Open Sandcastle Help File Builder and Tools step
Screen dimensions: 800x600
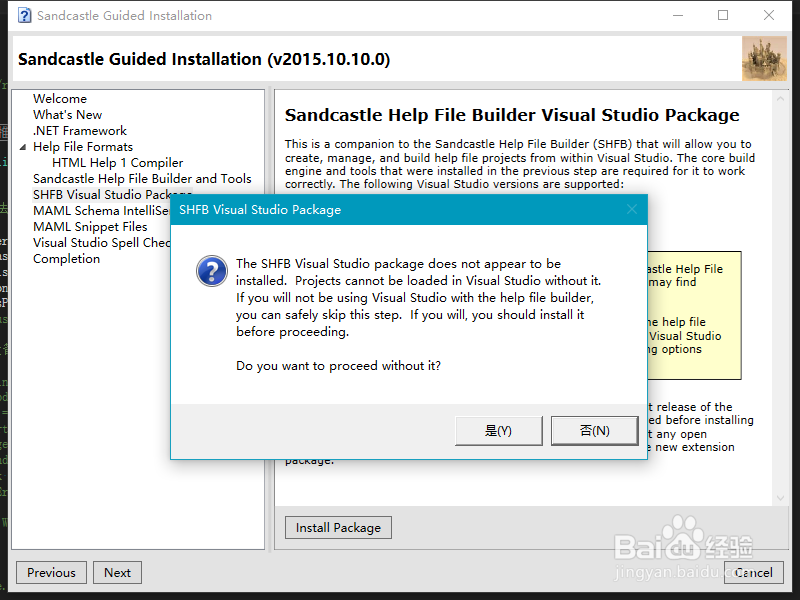pyautogui.click(x=143, y=178)
